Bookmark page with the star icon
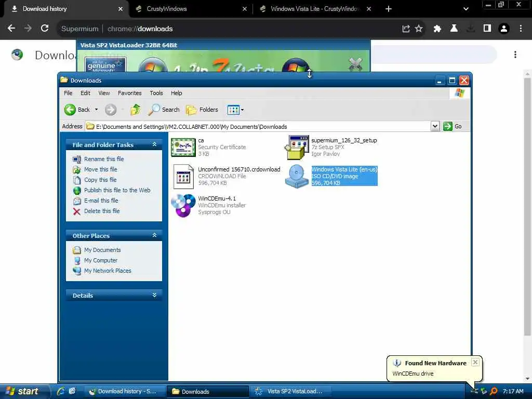The width and height of the screenshot is (532, 399). 419,29
